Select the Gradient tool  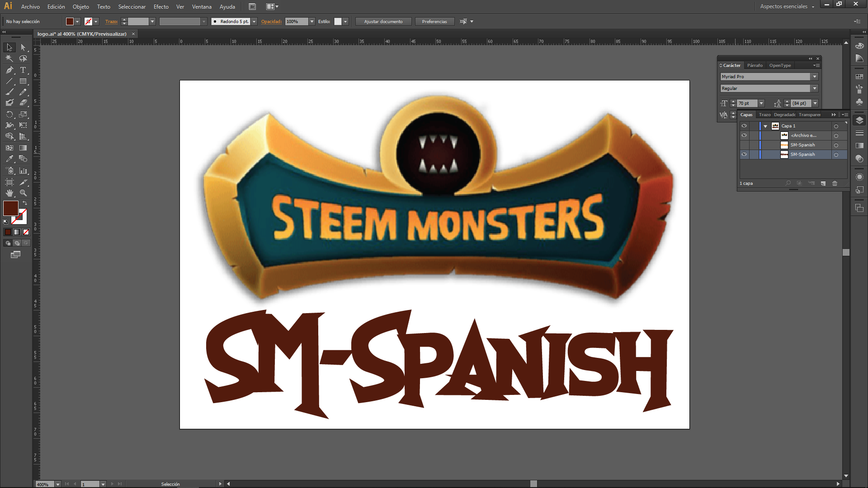(x=23, y=148)
